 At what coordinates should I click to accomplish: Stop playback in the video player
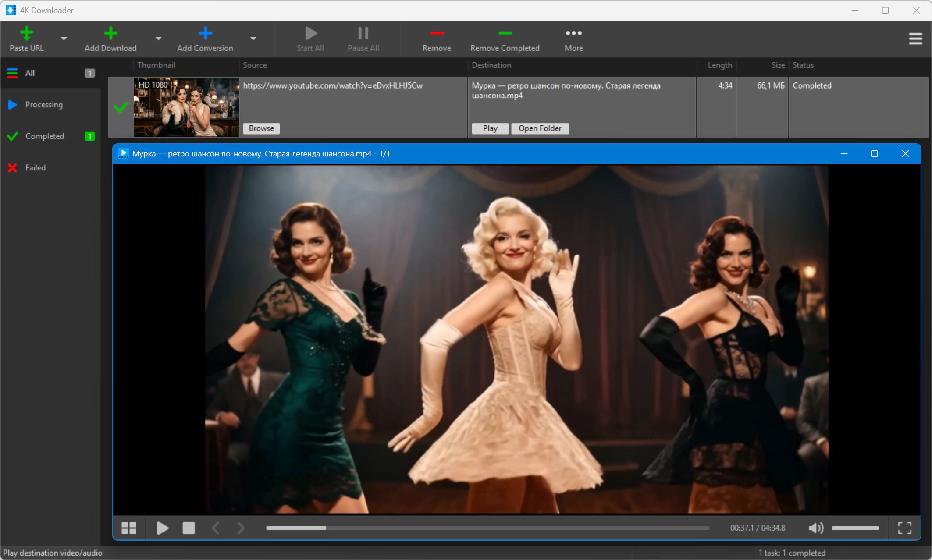click(x=189, y=528)
